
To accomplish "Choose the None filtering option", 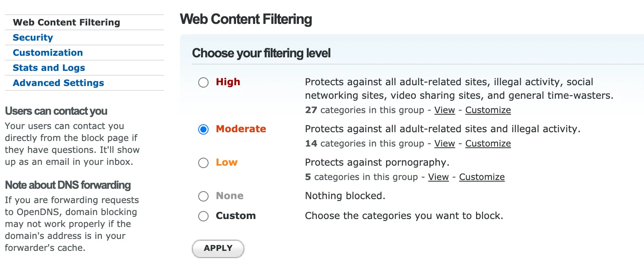I will pos(203,196).
